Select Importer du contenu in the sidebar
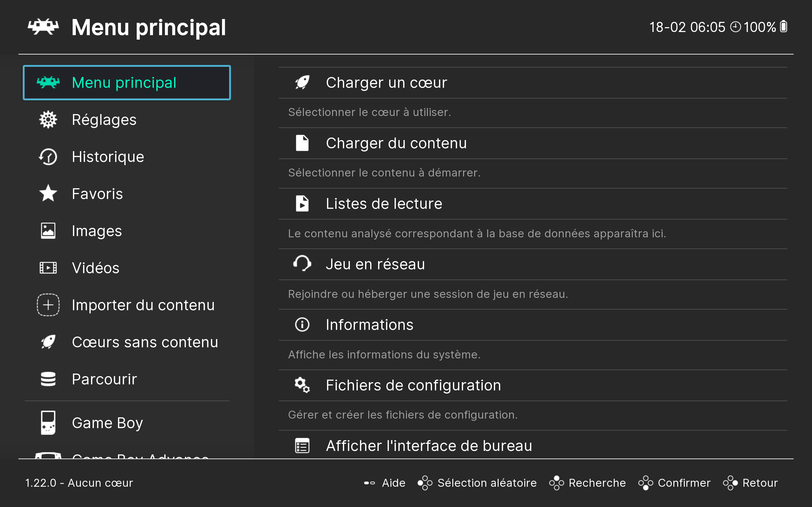The image size is (812, 507). point(143,305)
